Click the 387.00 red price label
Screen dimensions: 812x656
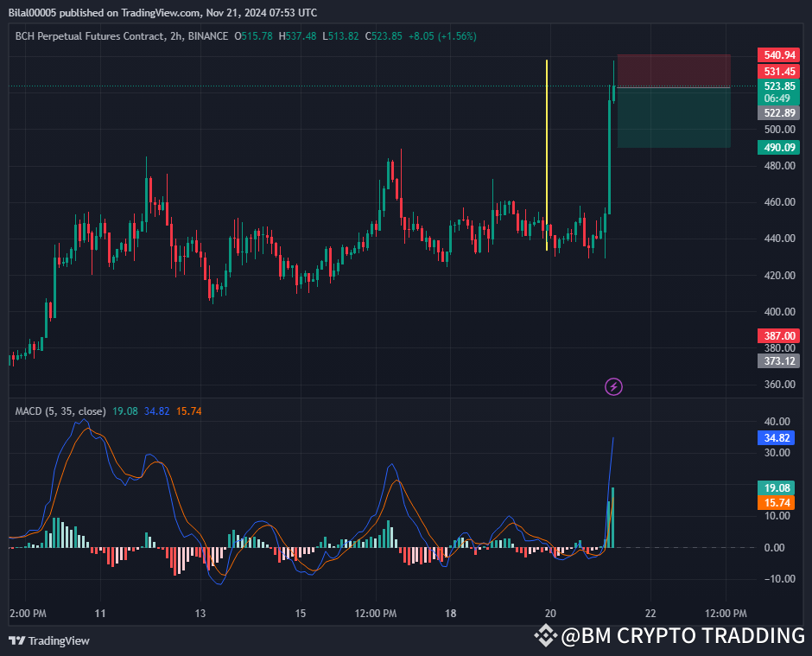click(778, 335)
